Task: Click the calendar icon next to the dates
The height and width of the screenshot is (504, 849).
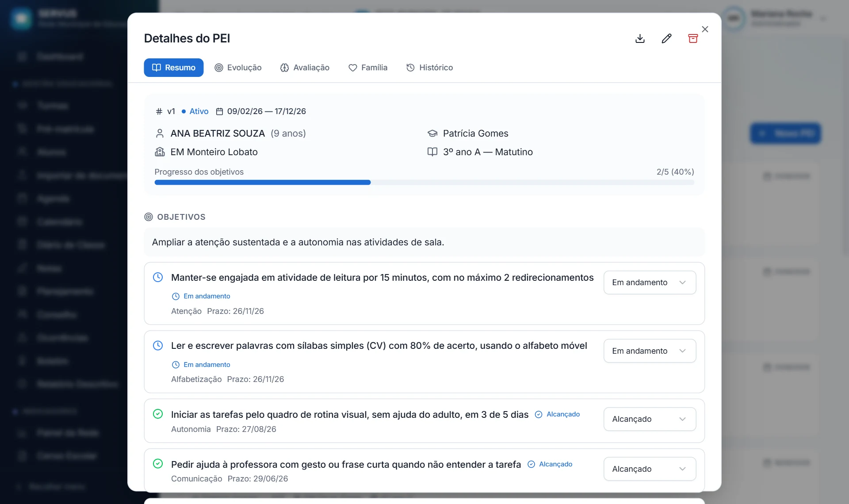Action: [x=219, y=111]
